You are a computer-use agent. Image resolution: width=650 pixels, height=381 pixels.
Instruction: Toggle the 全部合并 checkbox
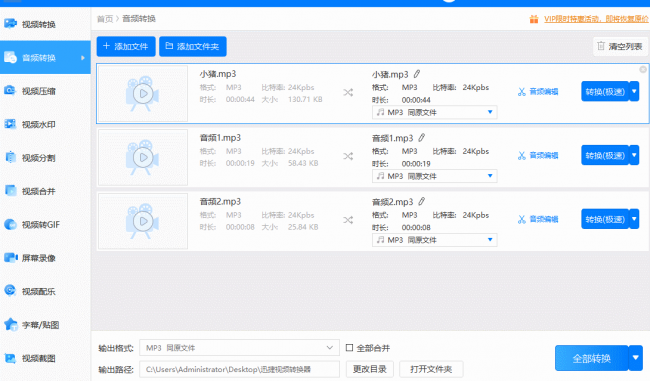click(x=349, y=348)
